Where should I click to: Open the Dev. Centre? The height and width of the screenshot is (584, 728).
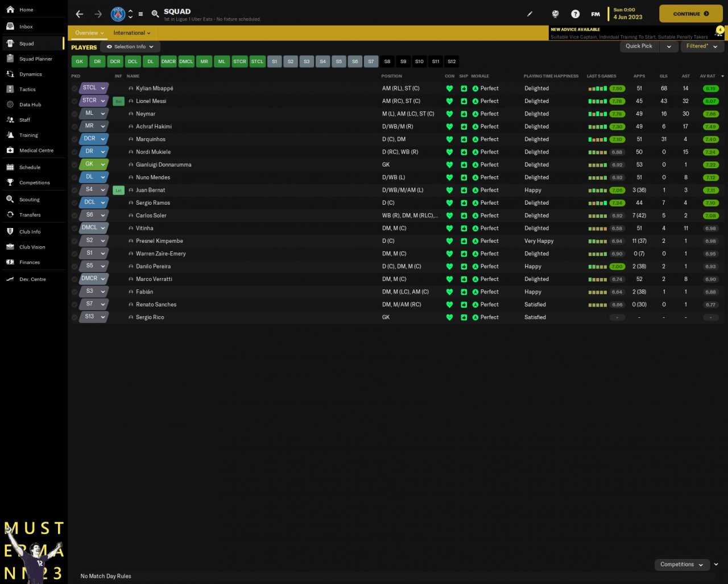tap(32, 279)
